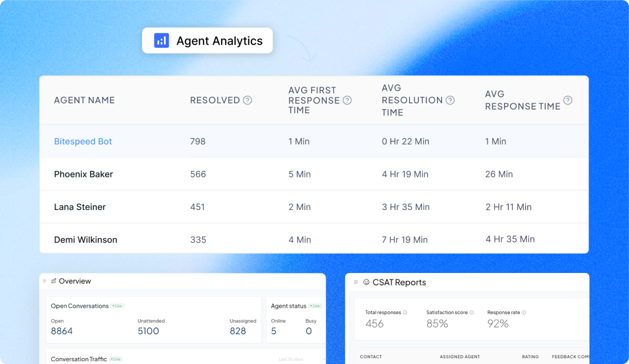Image resolution: width=629 pixels, height=364 pixels.
Task: Click the Agent status heading
Action: point(288,306)
